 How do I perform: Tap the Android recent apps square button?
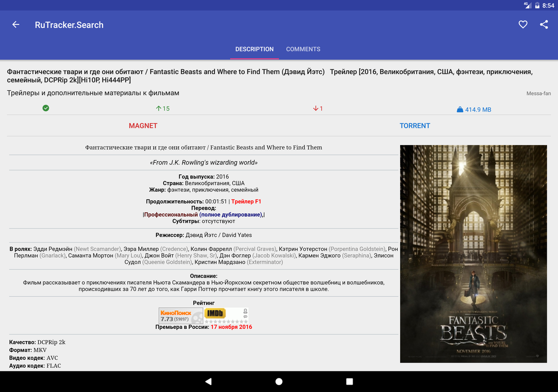(350, 381)
